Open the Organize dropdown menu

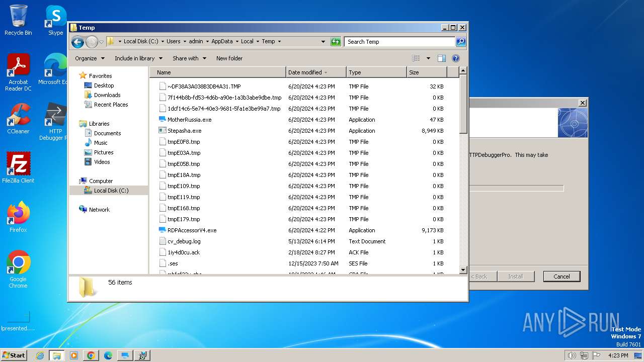coord(90,58)
